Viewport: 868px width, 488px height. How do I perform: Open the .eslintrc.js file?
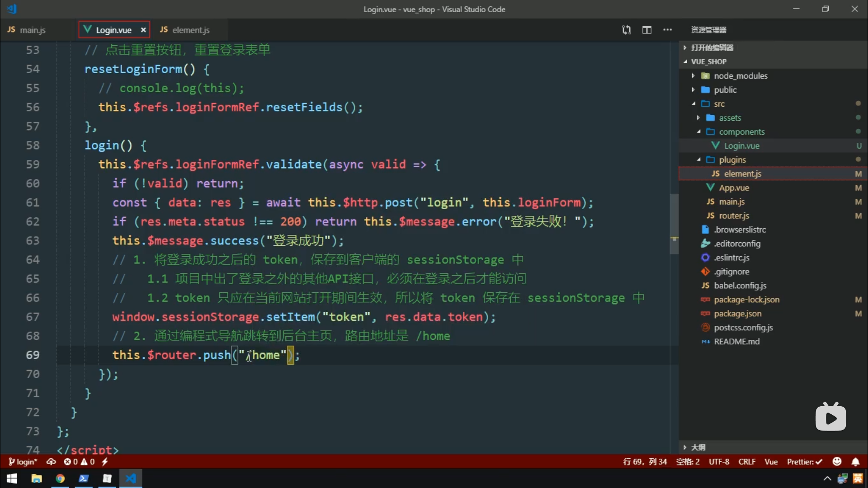(x=773, y=258)
